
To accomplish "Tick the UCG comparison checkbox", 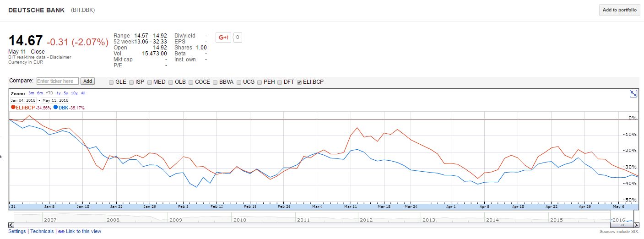I will click(239, 82).
